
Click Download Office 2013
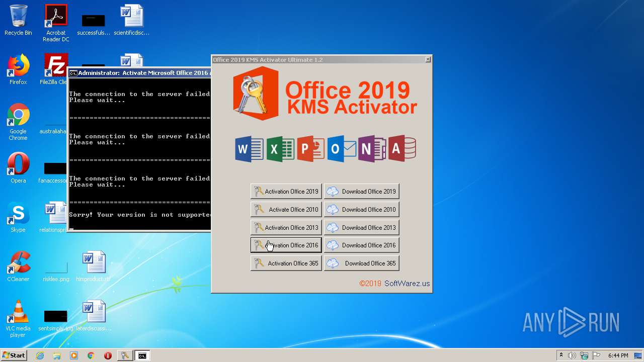pyautogui.click(x=361, y=228)
